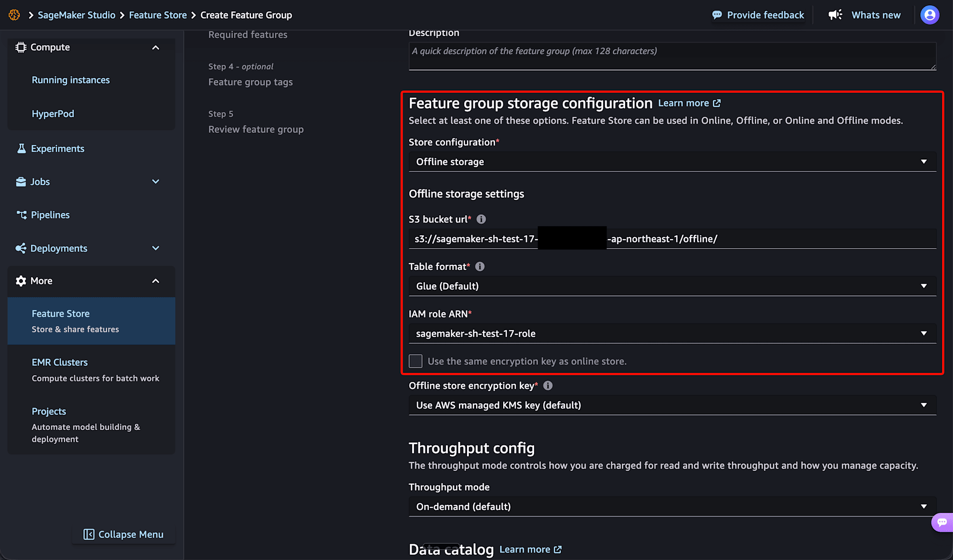The height and width of the screenshot is (560, 953).
Task: Click external link icon beside storage Learn more
Action: pyautogui.click(x=717, y=103)
